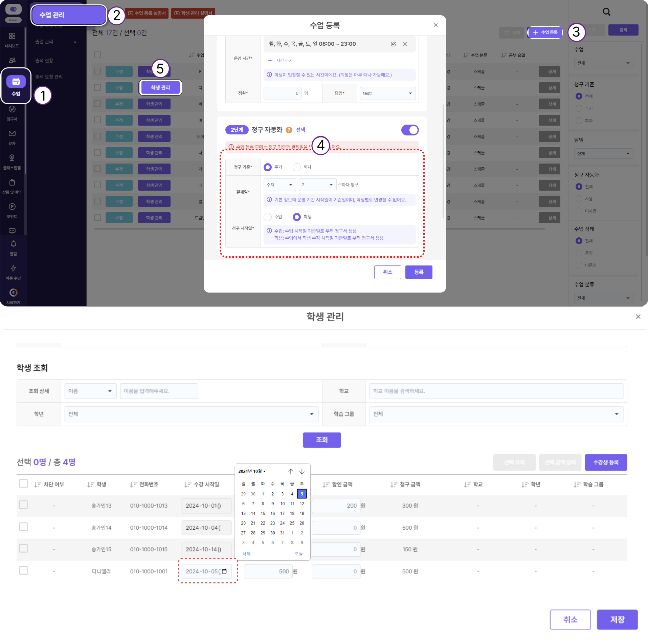Click the 정원 capacity input field
Viewport: 648px width, 644px height.
[282, 93]
